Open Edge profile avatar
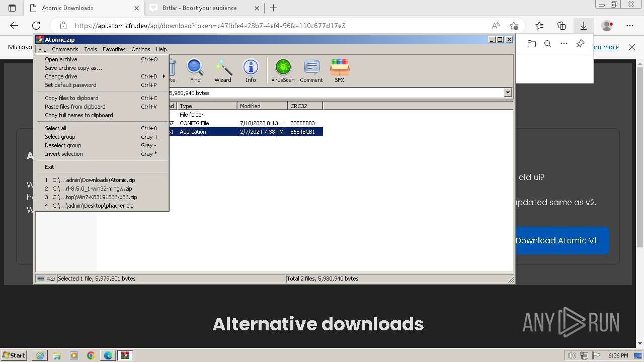 tap(607, 26)
